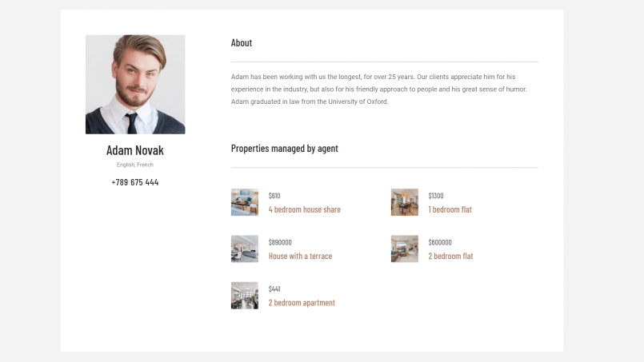Click the $890000 price label
This screenshot has width=644, height=362.
tap(280, 243)
